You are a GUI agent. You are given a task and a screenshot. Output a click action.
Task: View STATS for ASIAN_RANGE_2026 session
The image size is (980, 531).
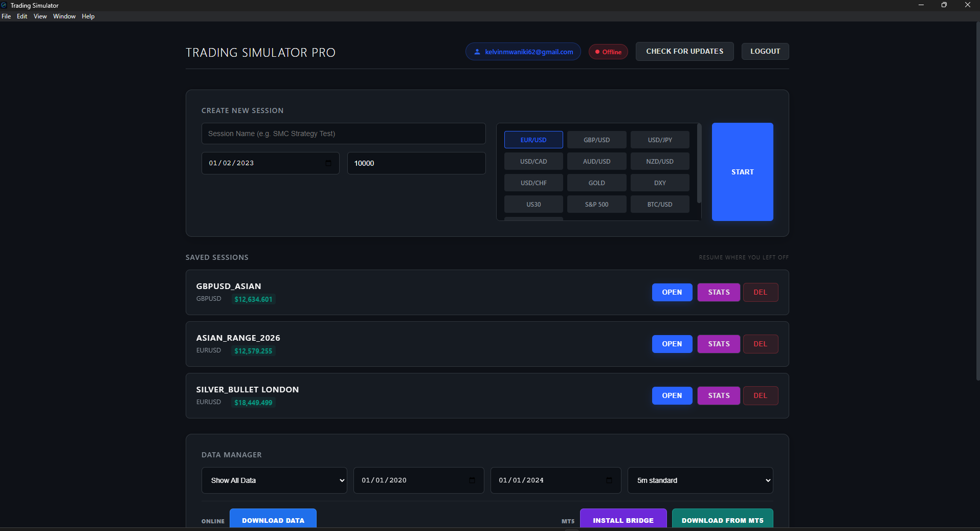click(719, 344)
